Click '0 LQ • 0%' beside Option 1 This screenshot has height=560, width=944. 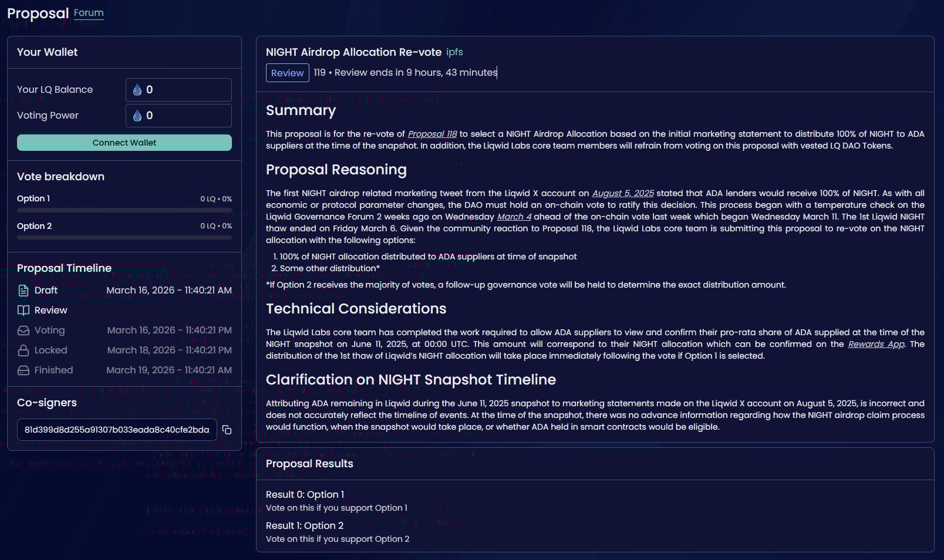click(216, 199)
